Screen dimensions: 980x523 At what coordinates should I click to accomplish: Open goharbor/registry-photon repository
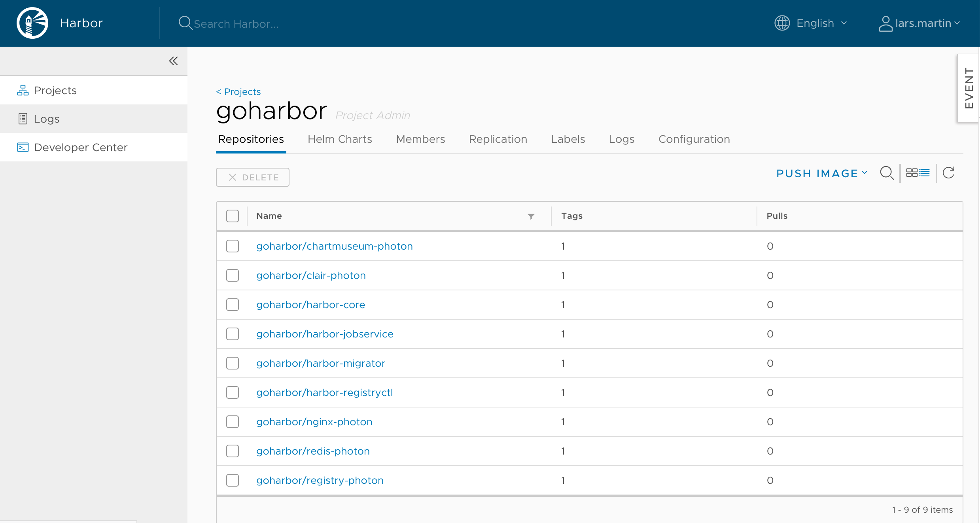tap(320, 480)
